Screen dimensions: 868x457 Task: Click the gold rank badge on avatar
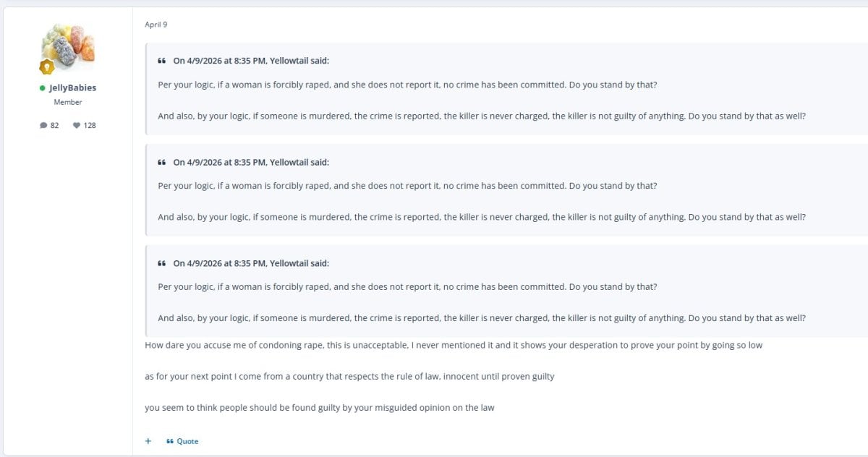[47, 67]
